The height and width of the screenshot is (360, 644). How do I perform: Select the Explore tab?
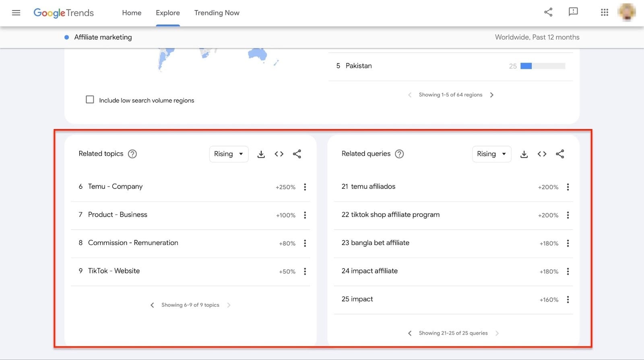pos(168,13)
